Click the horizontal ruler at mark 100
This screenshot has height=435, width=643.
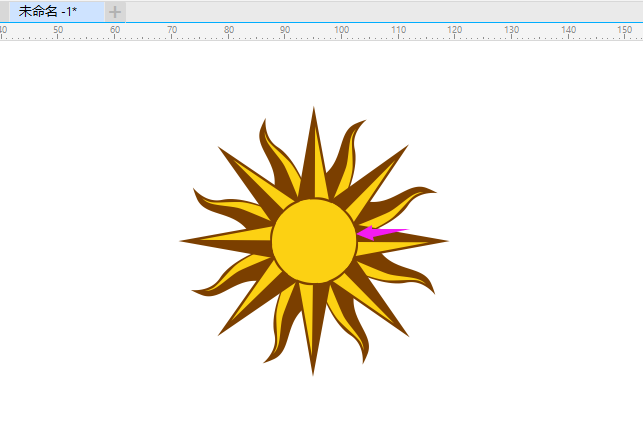[341, 31]
